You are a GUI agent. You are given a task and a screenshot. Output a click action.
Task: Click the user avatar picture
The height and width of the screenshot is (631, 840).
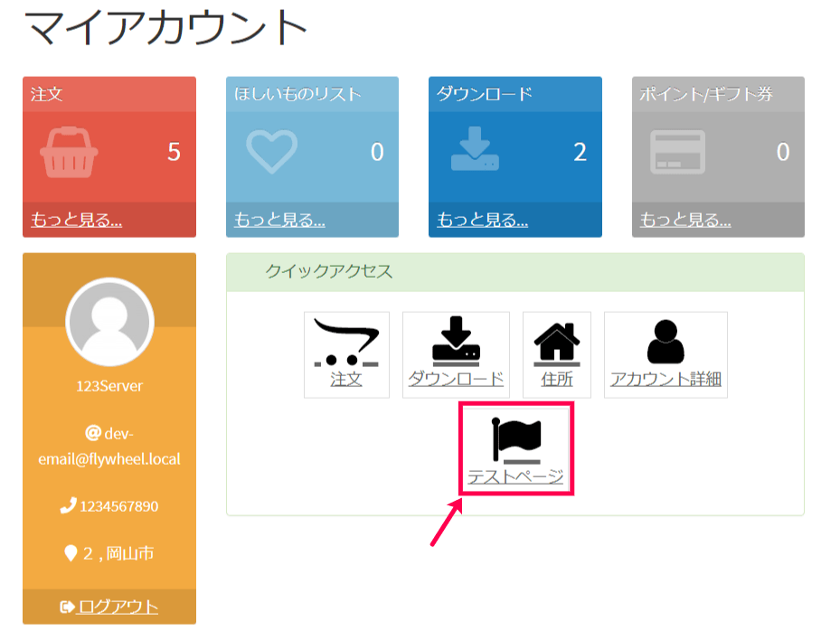coord(109,322)
